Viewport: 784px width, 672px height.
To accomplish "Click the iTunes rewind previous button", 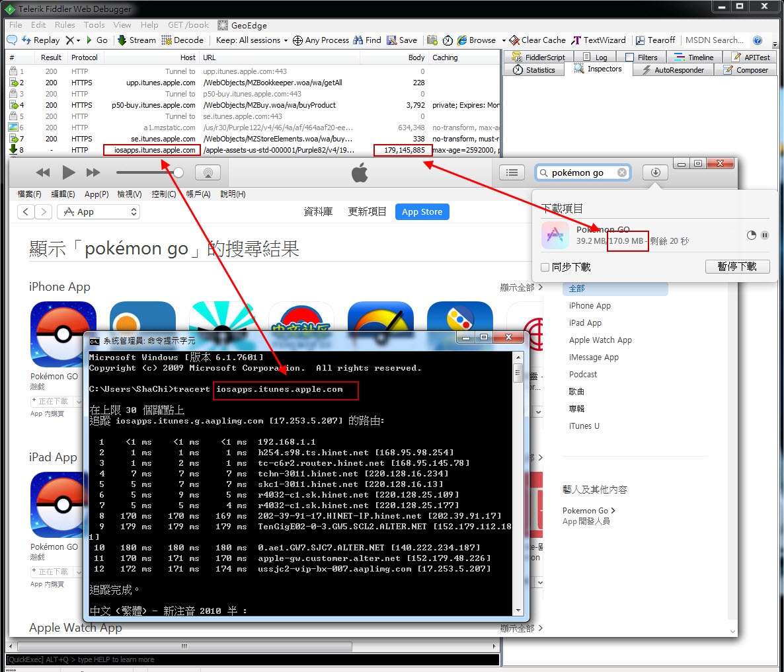I will coord(43,173).
